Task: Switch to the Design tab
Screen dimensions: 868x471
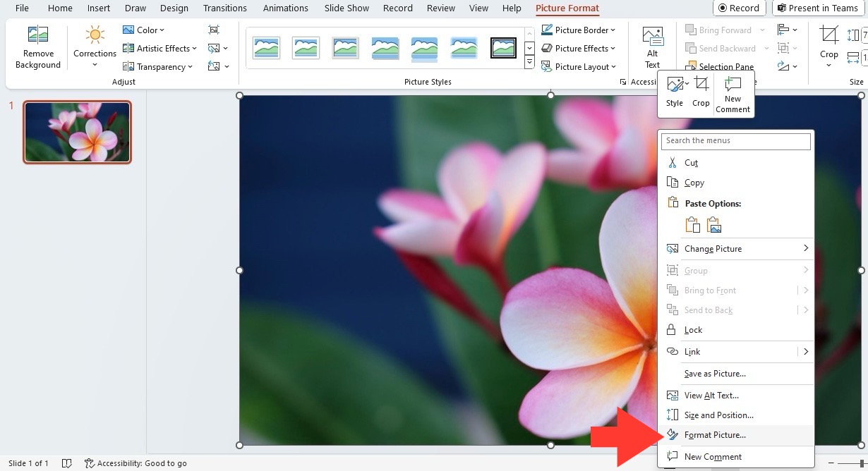Action: point(174,8)
